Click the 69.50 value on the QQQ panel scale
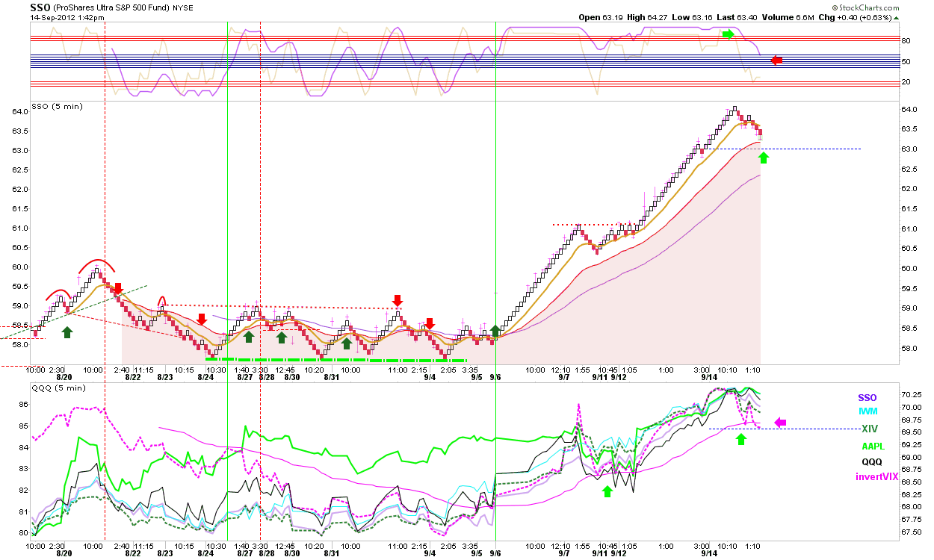This screenshot has height=560, width=934. point(912,432)
